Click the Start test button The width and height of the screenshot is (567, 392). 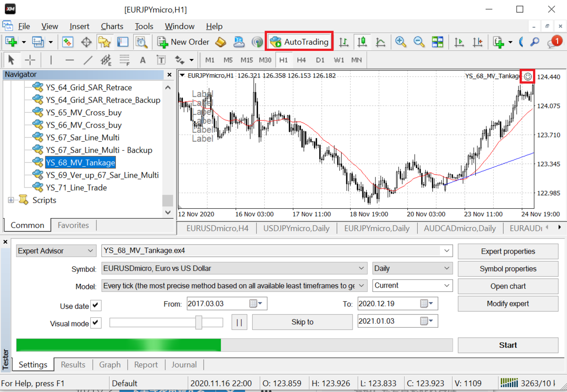(x=508, y=345)
